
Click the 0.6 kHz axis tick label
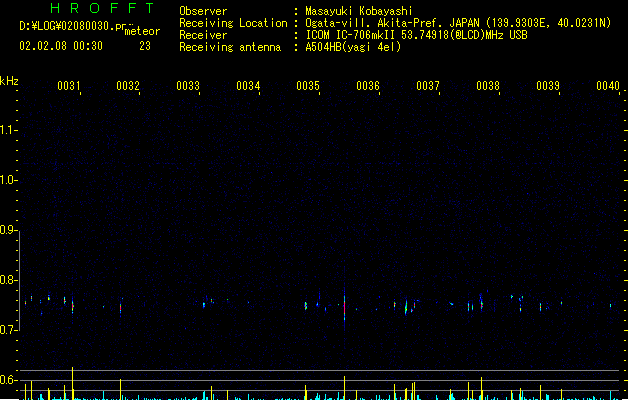(x=8, y=380)
